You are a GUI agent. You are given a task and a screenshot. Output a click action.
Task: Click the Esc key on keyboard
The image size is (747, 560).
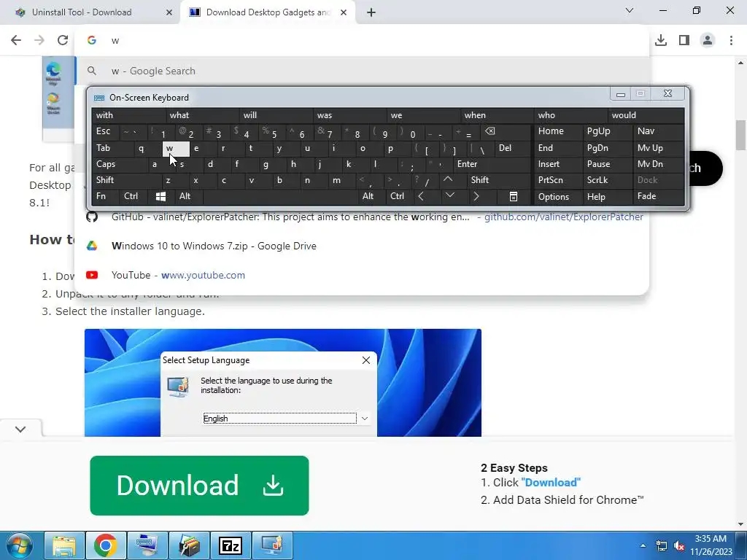(105, 131)
